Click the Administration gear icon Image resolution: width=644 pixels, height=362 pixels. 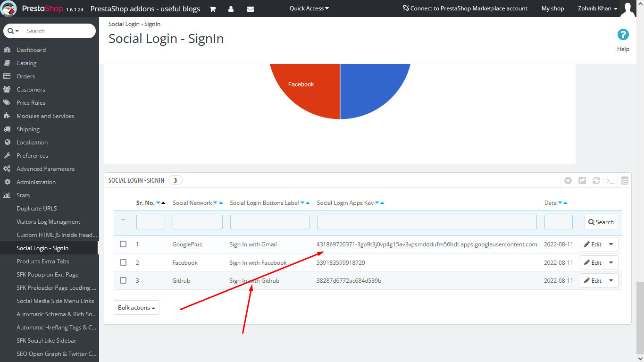pos(7,182)
